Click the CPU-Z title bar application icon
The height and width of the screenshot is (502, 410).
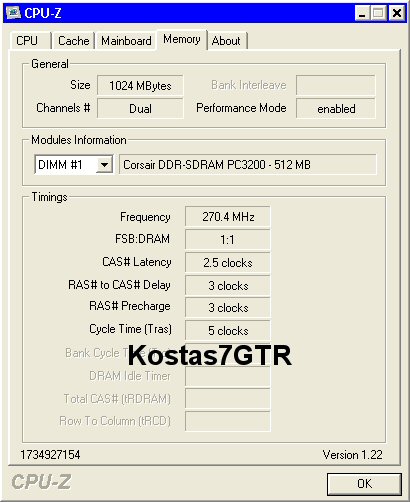13,13
